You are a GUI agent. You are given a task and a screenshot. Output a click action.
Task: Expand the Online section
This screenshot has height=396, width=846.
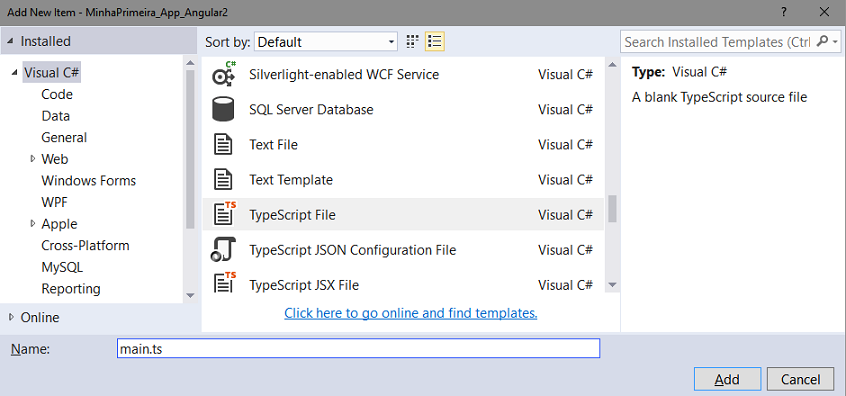click(x=12, y=317)
